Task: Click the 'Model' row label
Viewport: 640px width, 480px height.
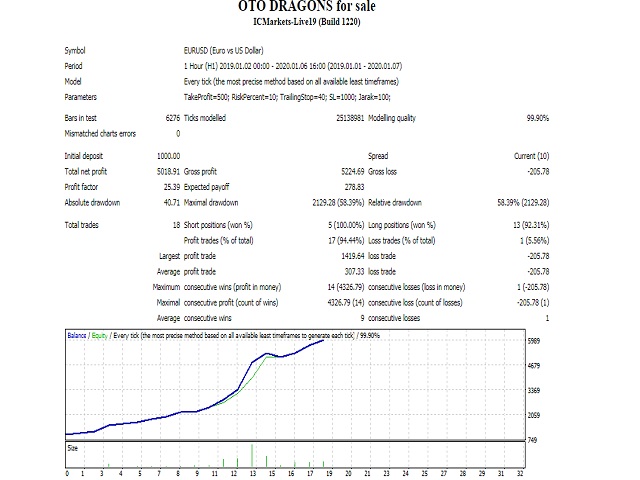Action: [73, 82]
